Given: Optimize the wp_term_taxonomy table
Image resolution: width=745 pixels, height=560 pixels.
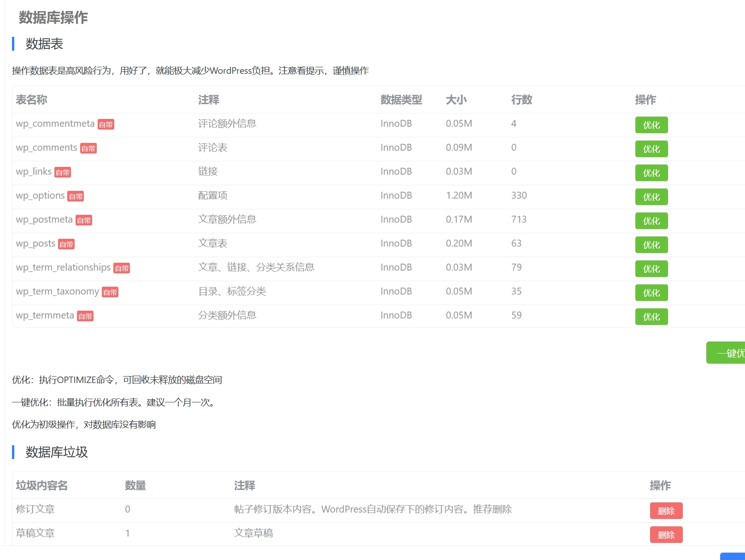Looking at the screenshot, I should pos(651,293).
